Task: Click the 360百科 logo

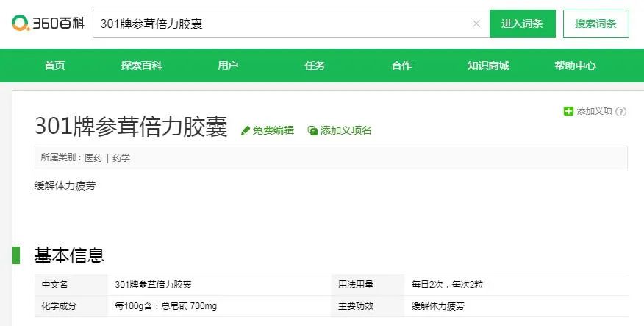Action: tap(48, 23)
